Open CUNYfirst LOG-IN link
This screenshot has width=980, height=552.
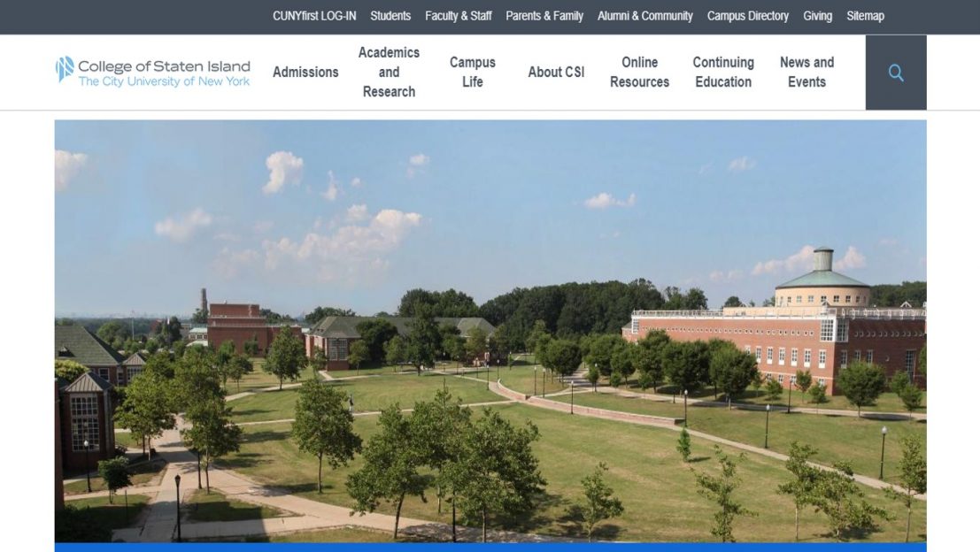pos(314,16)
